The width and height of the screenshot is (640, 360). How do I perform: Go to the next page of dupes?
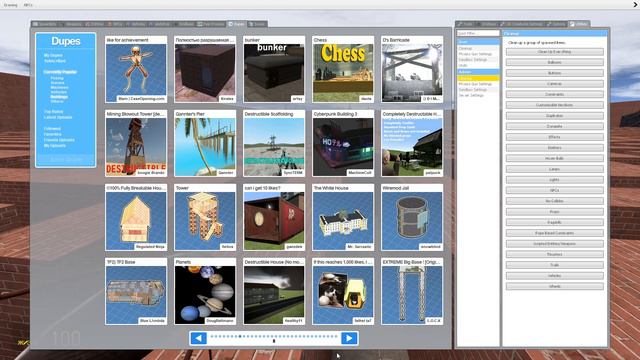(349, 338)
